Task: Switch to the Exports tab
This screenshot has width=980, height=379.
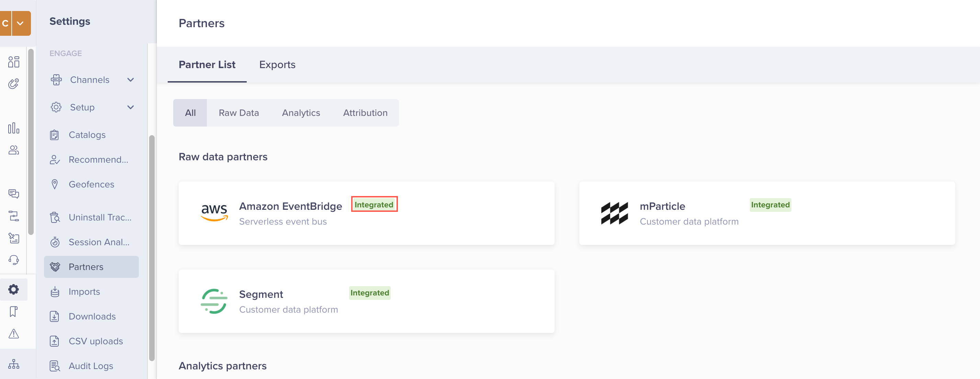Action: [x=277, y=65]
